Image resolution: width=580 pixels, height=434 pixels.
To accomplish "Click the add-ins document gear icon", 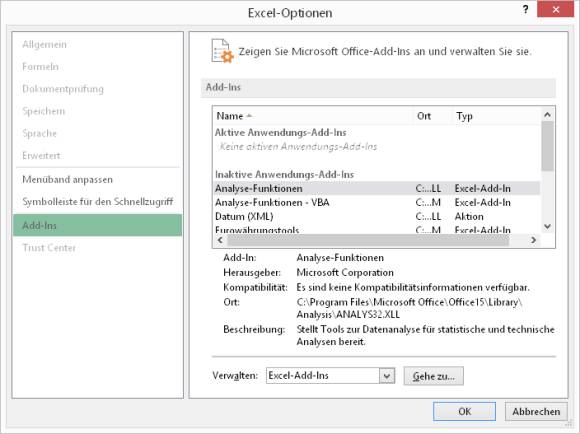I will pos(222,51).
